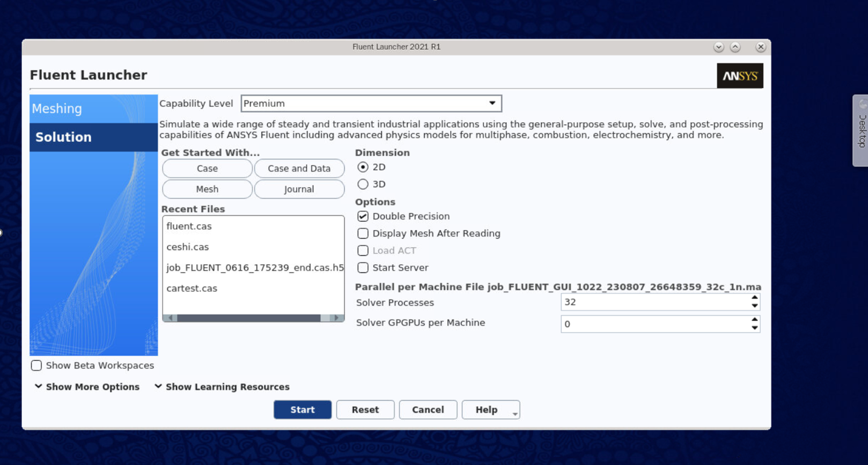Check Show Beta Workspaces

[x=36, y=366]
